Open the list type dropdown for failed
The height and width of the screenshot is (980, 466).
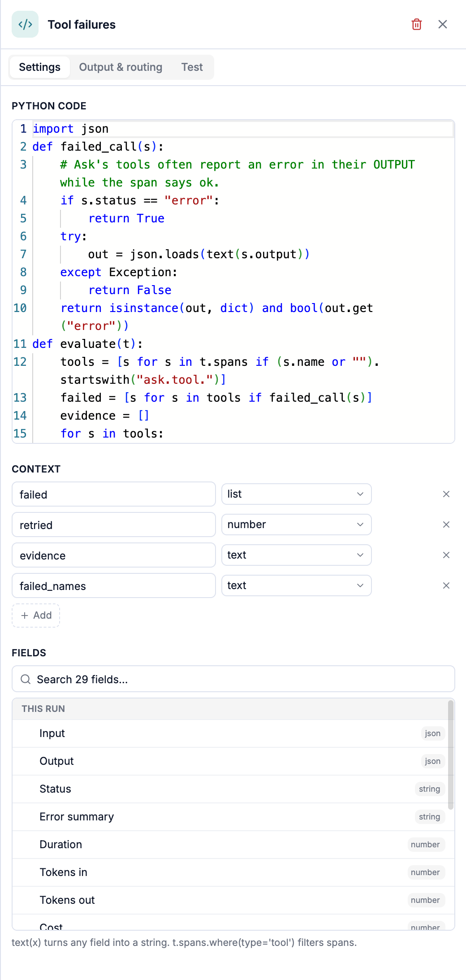[297, 494]
